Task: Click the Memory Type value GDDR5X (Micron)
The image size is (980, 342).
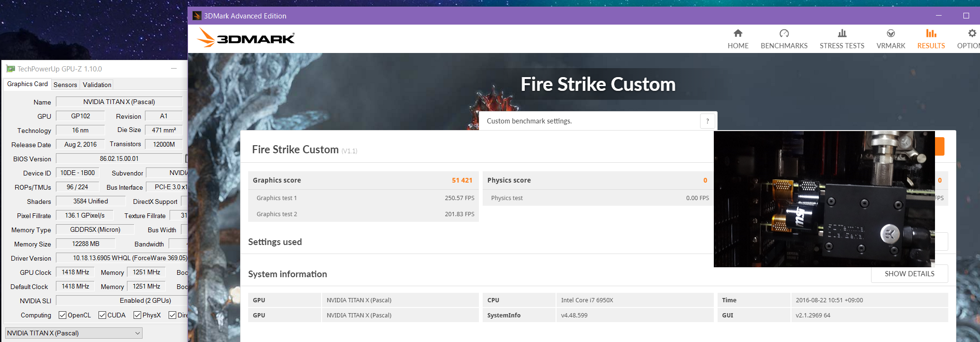Action: point(95,229)
